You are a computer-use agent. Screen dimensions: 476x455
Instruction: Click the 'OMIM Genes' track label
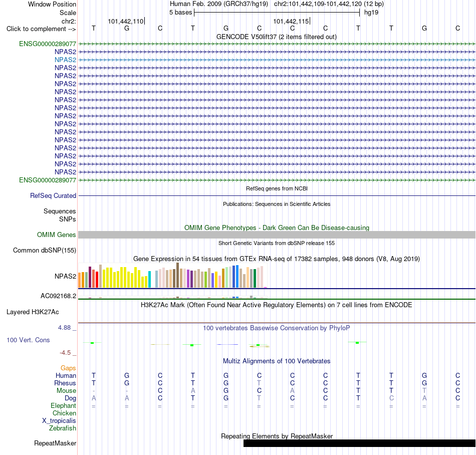57,235
